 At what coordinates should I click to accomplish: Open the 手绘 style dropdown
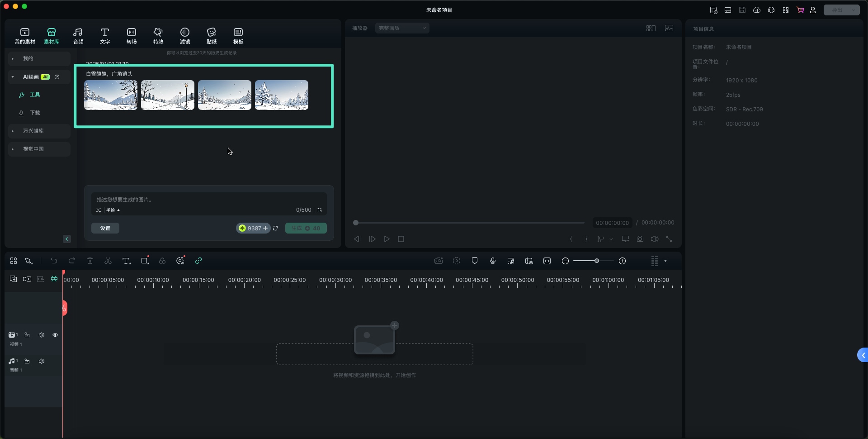(113, 210)
